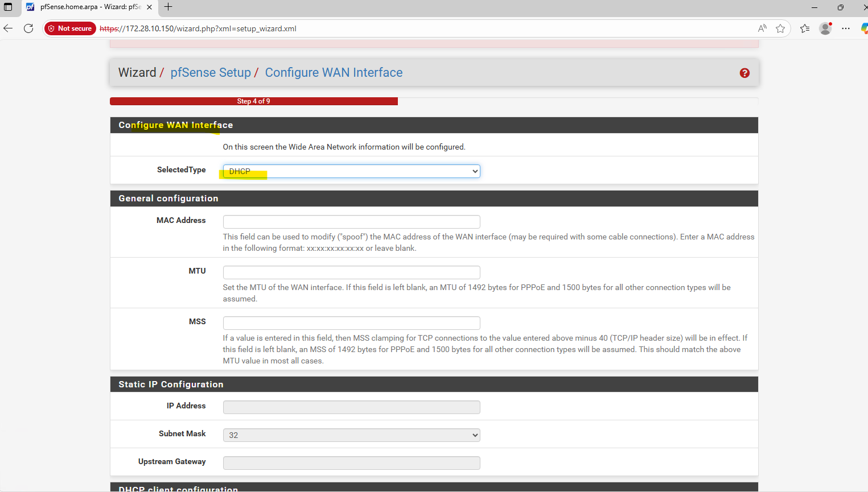Click the Not secure site badge
The image size is (868, 492).
[x=69, y=28]
